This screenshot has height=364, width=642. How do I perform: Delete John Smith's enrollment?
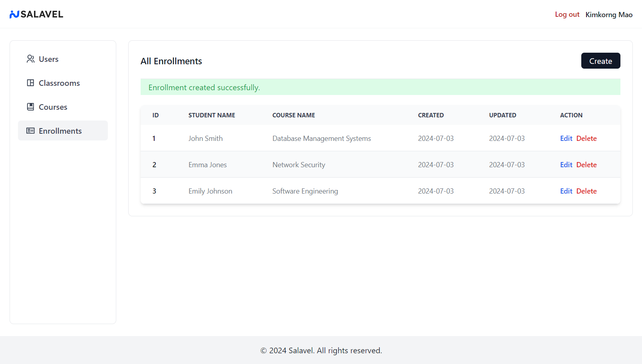(x=586, y=138)
